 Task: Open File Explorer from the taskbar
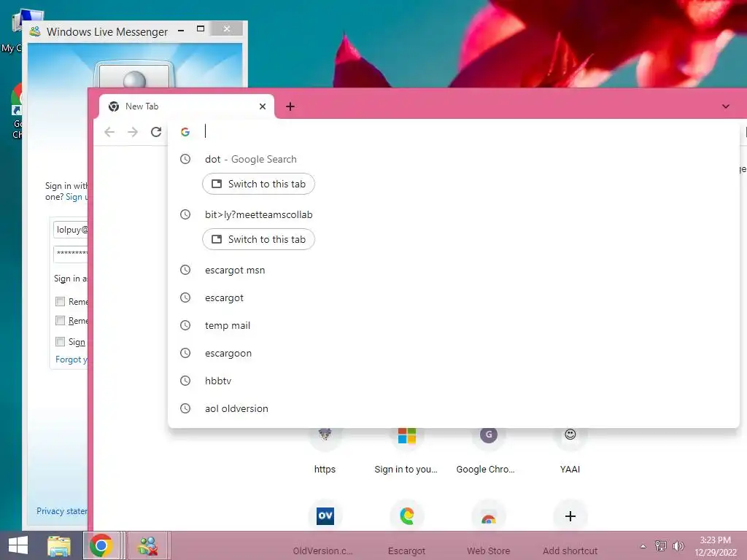pyautogui.click(x=59, y=545)
